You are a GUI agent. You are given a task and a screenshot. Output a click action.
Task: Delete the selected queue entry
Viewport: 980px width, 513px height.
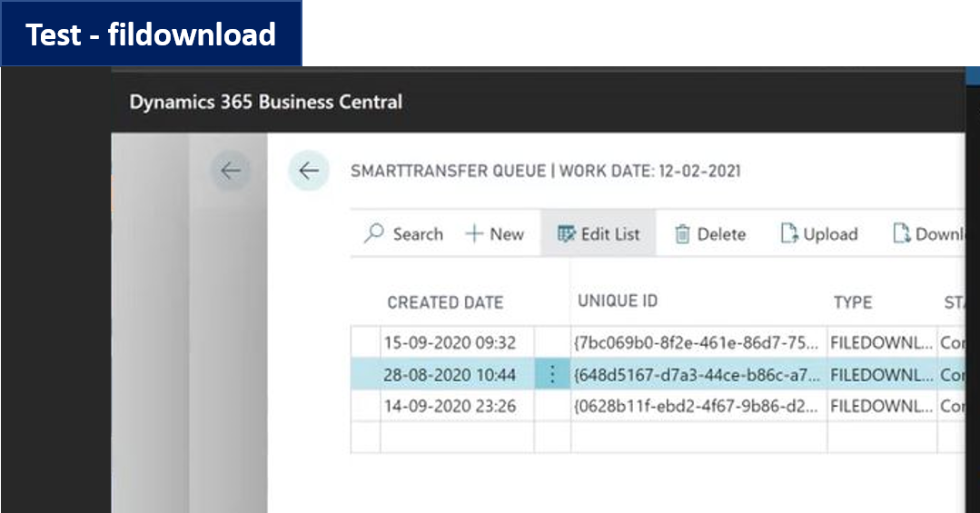point(710,233)
